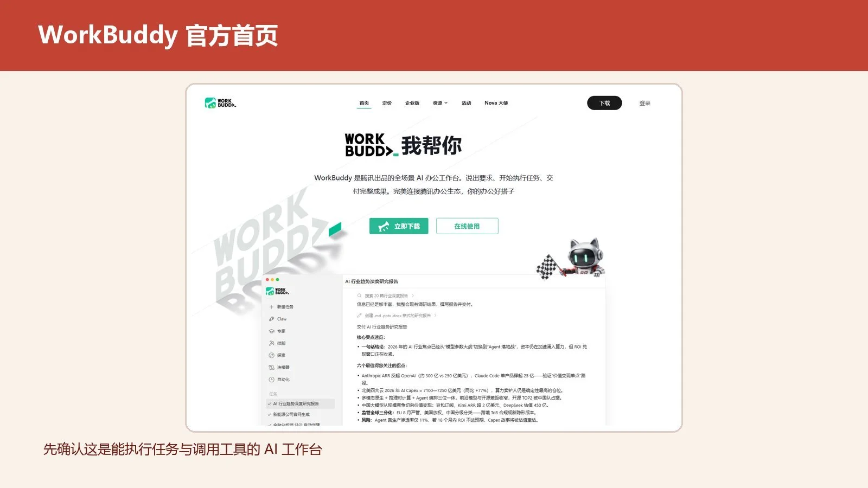The height and width of the screenshot is (488, 868).
Task: Click the panel title AI 行业趋势深度研究报告
Action: coord(372,281)
